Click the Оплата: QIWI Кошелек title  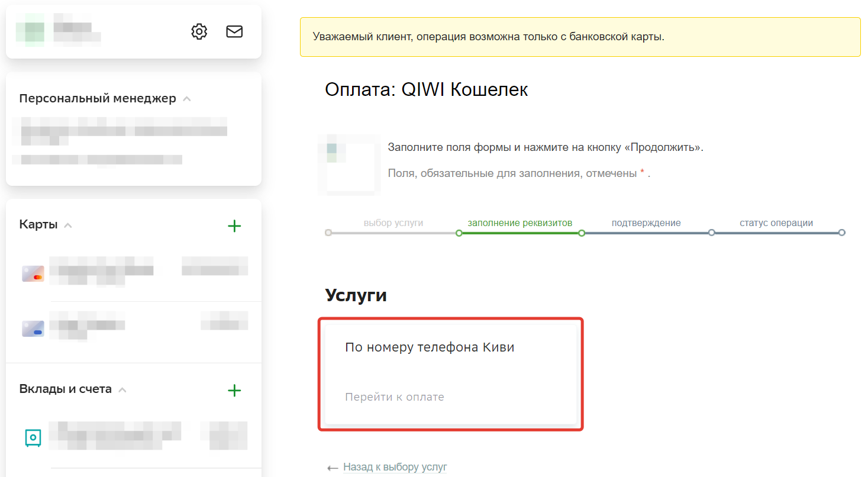[x=427, y=90]
